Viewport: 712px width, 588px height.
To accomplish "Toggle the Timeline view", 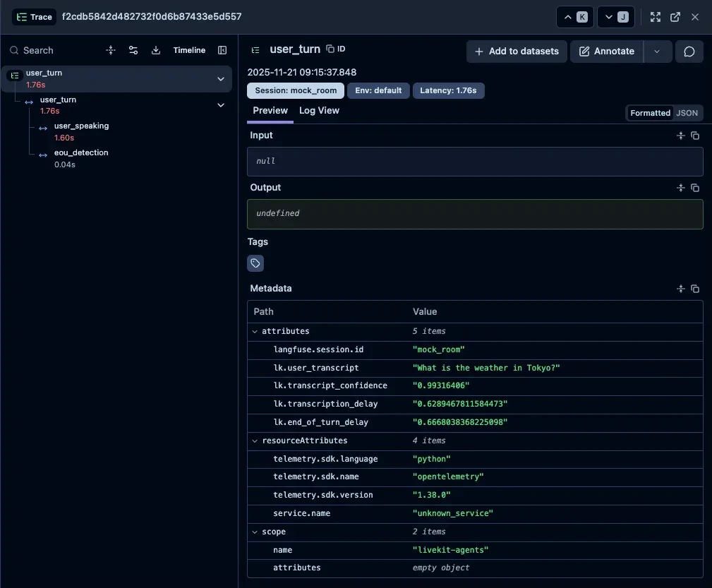I will point(189,50).
